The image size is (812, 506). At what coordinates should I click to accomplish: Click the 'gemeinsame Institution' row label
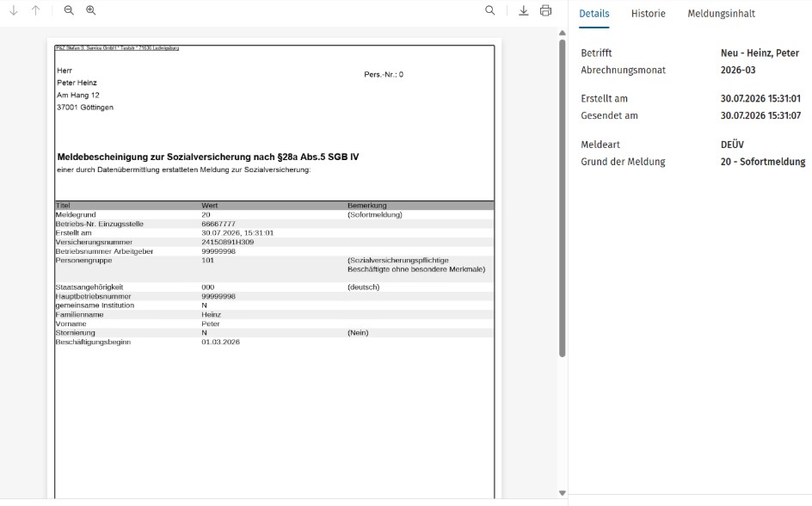(x=95, y=305)
